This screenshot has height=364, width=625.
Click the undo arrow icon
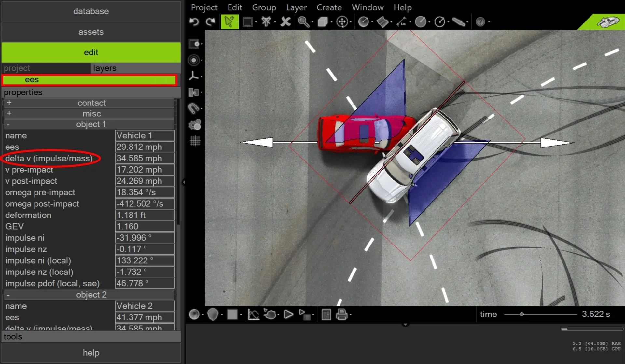click(194, 22)
